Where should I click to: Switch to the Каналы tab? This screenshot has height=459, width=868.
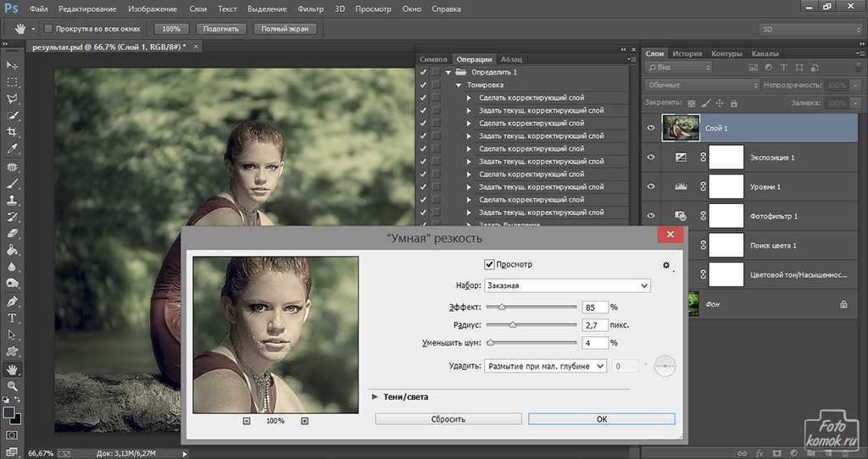pyautogui.click(x=765, y=53)
